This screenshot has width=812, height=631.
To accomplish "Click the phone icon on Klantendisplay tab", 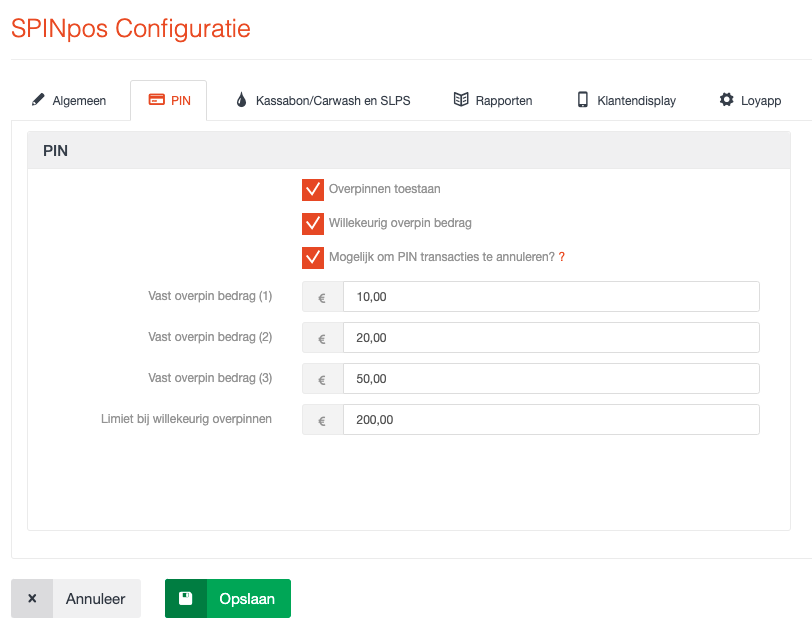I will pyautogui.click(x=583, y=99).
